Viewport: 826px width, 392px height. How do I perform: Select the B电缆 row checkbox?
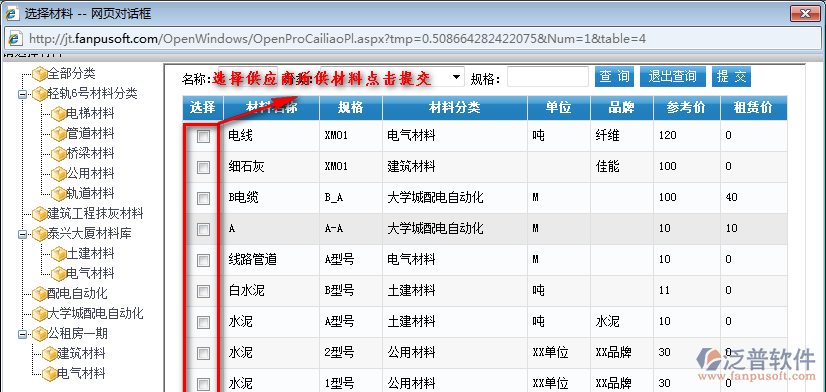[x=203, y=199]
